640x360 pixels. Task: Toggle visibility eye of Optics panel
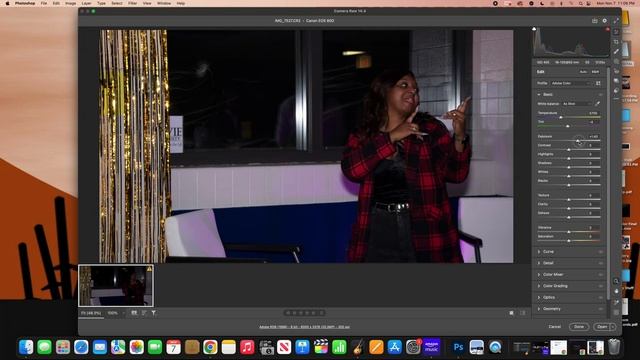coord(600,298)
